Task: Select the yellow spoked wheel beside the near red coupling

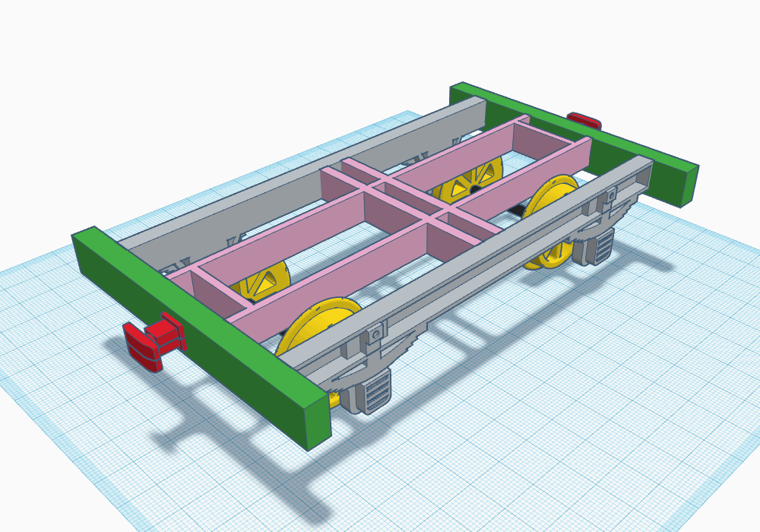Action: 262,281
